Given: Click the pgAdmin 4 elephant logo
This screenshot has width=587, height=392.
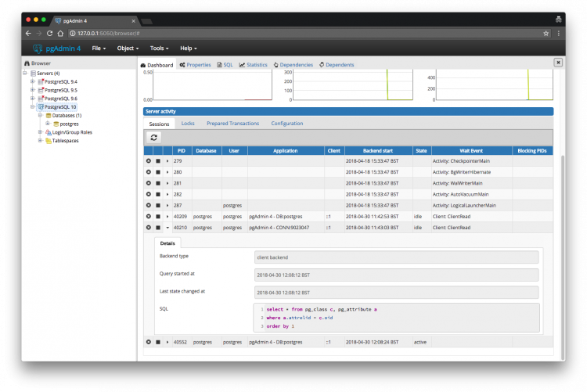Looking at the screenshot, I should pos(37,49).
